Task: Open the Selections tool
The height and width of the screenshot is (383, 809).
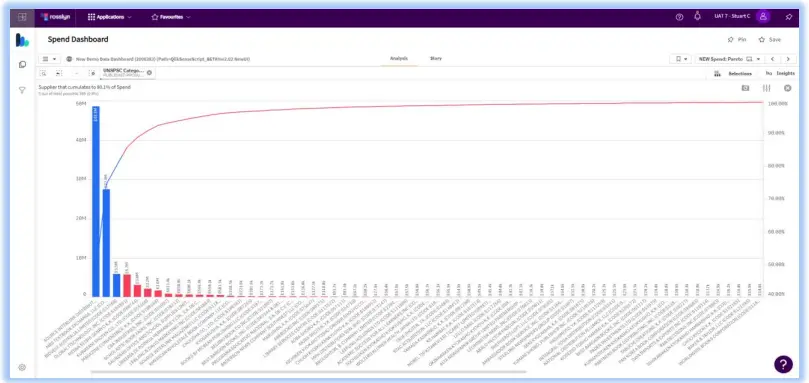Action: click(x=733, y=74)
